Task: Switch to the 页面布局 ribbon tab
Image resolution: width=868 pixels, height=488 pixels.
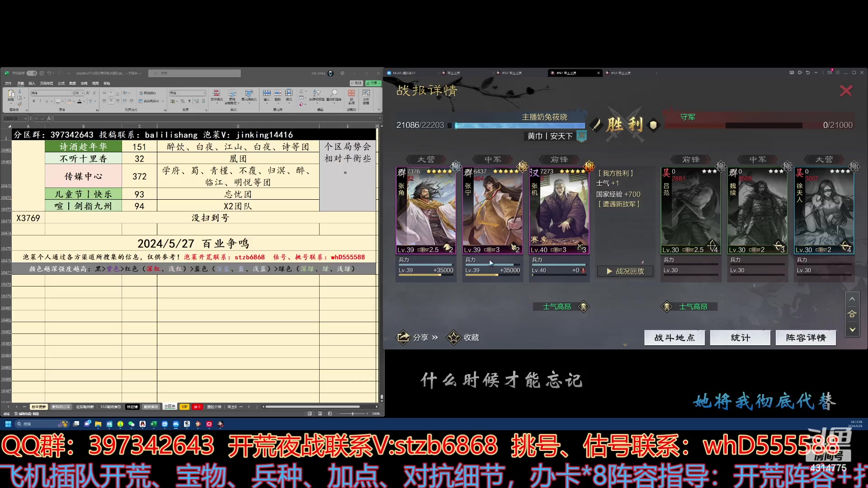Action: (47, 84)
